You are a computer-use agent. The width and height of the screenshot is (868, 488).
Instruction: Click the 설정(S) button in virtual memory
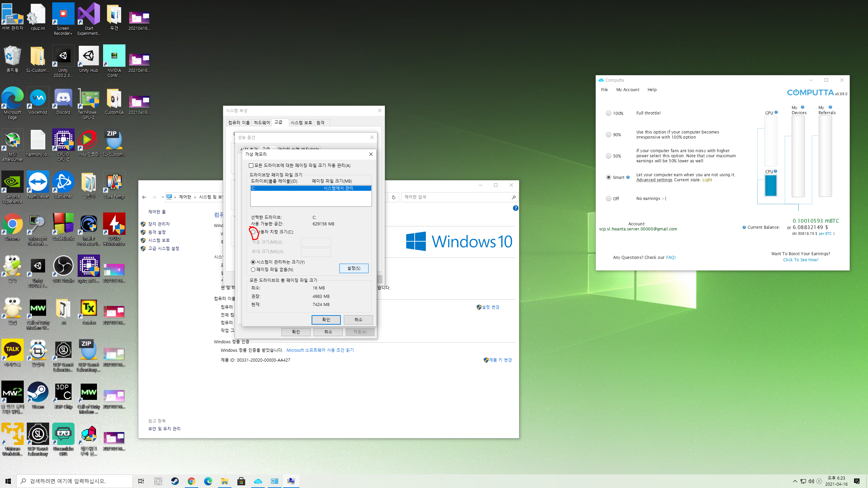coord(354,268)
